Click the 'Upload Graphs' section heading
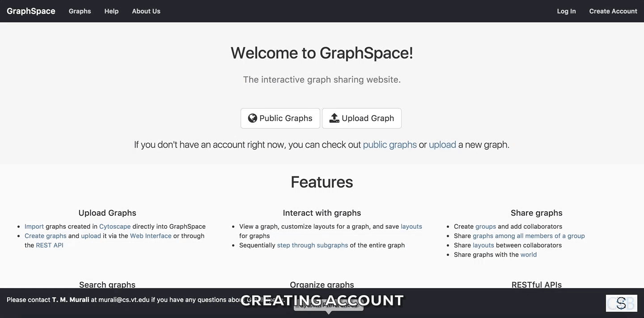Image resolution: width=644 pixels, height=318 pixels. coord(107,213)
